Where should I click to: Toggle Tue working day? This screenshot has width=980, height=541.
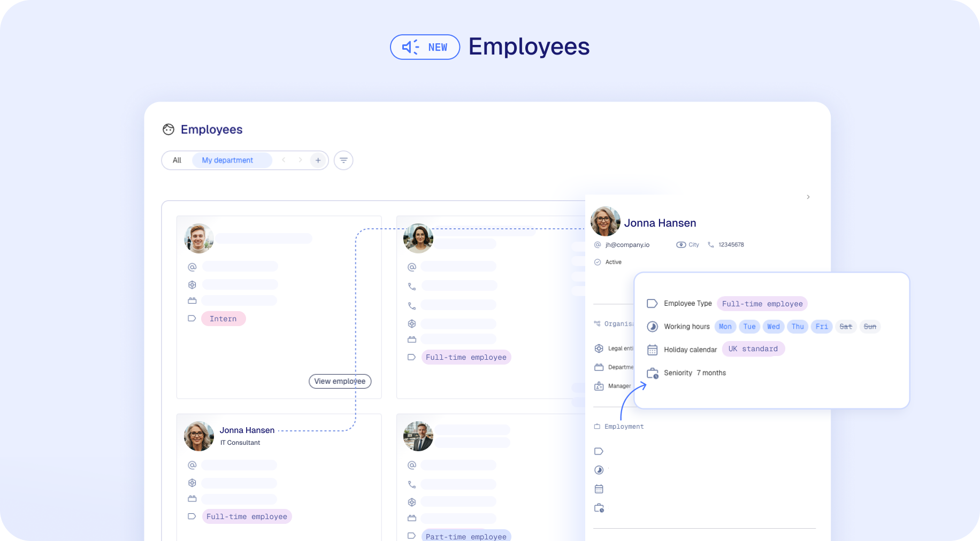pos(749,327)
